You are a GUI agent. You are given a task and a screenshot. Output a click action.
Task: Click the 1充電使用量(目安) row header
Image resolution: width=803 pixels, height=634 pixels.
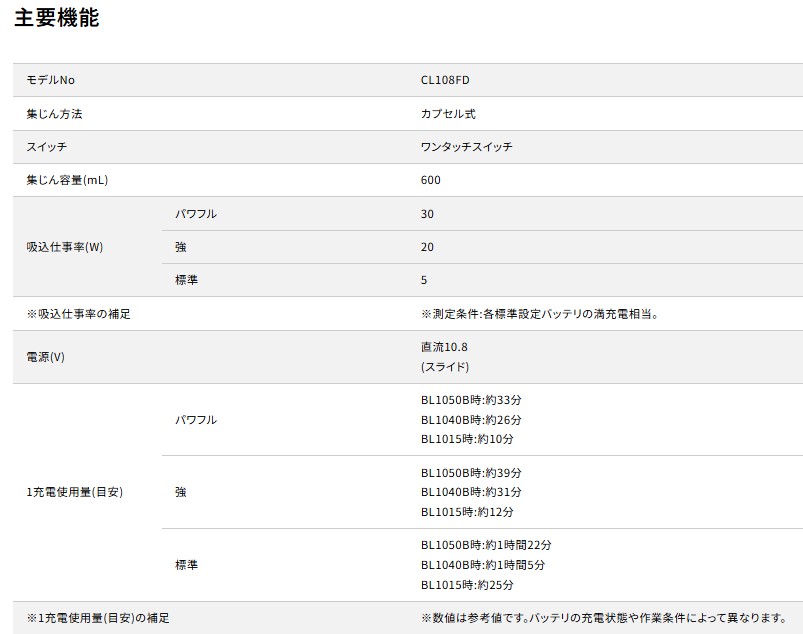75,492
